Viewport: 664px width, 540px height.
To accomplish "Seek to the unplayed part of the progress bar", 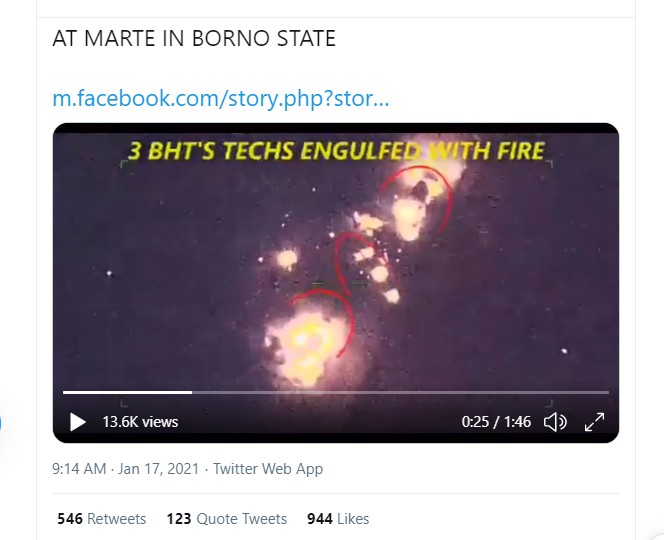I will [x=400, y=392].
